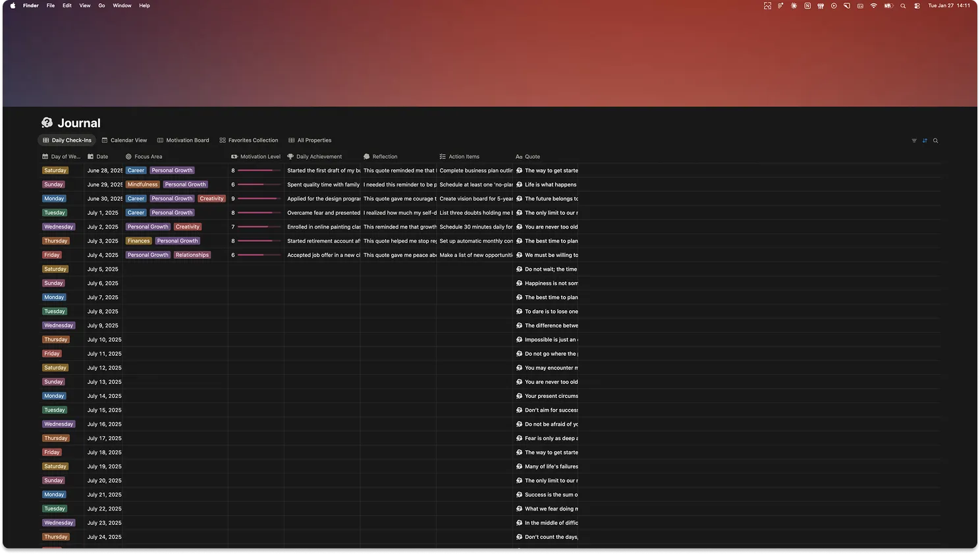Select the Career tag in the June 28 row
980x554 pixels.
(136, 170)
